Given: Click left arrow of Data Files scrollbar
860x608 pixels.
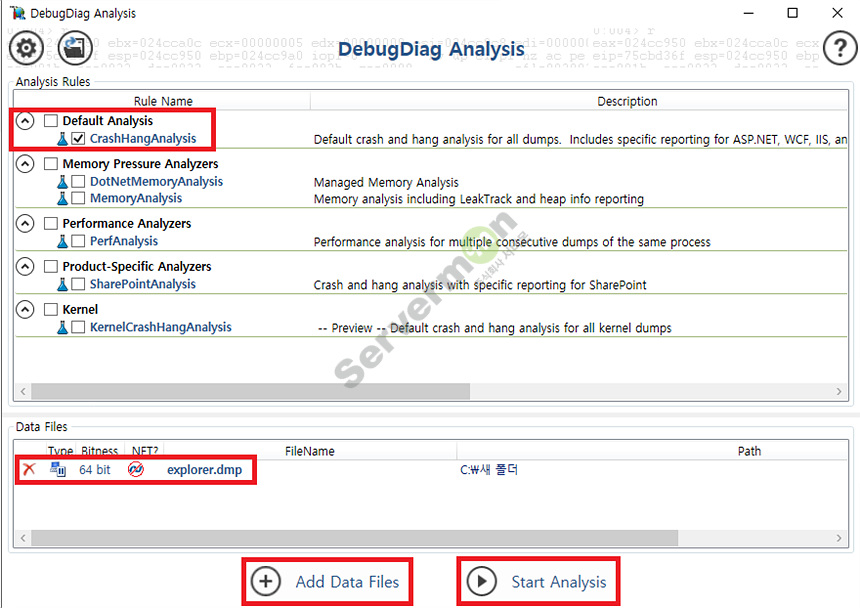Looking at the screenshot, I should [x=22, y=538].
